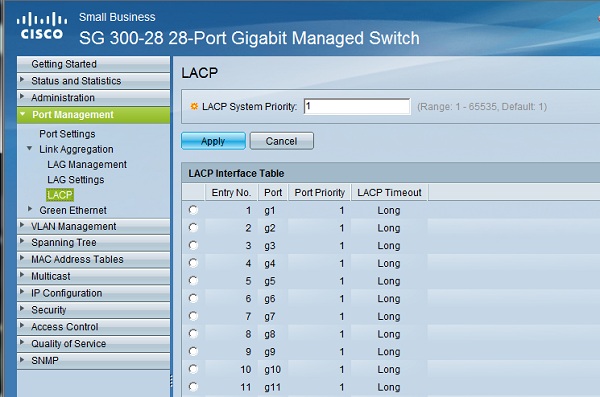Expand VLAN Management arrow

click(x=22, y=225)
